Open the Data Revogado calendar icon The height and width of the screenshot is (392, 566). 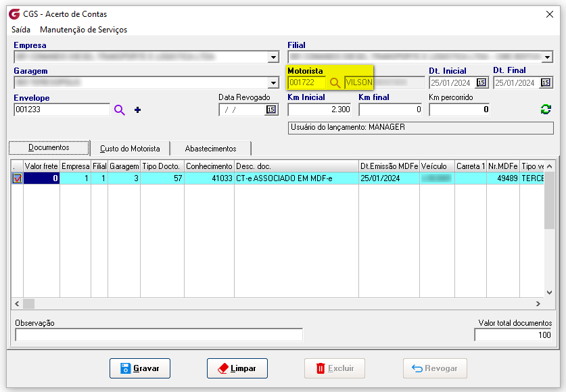click(x=271, y=109)
